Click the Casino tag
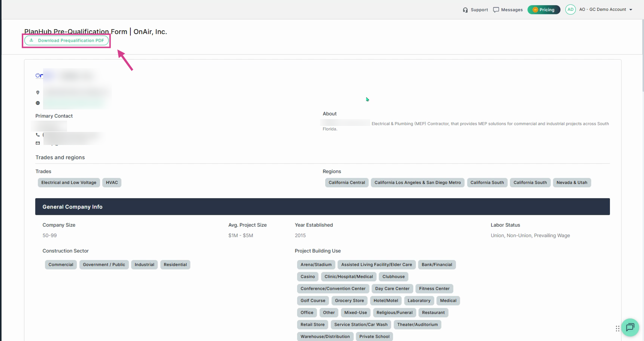The image size is (644, 341). pyautogui.click(x=308, y=277)
